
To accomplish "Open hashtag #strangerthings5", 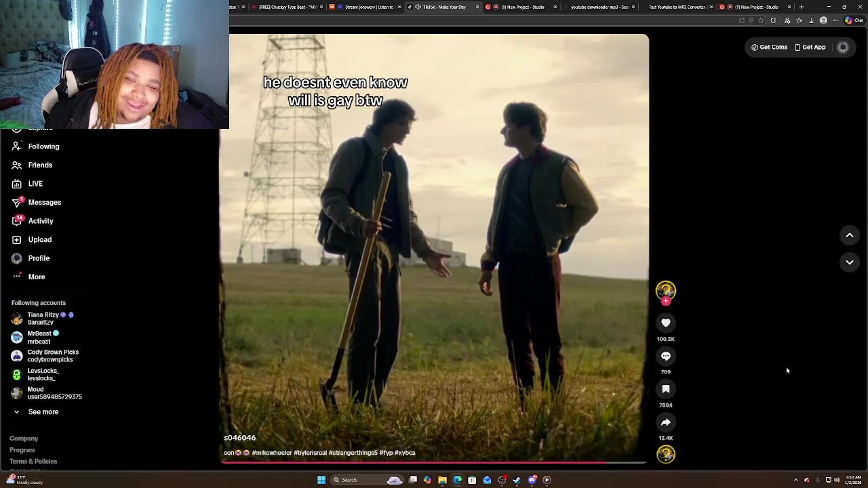I will coord(353,453).
